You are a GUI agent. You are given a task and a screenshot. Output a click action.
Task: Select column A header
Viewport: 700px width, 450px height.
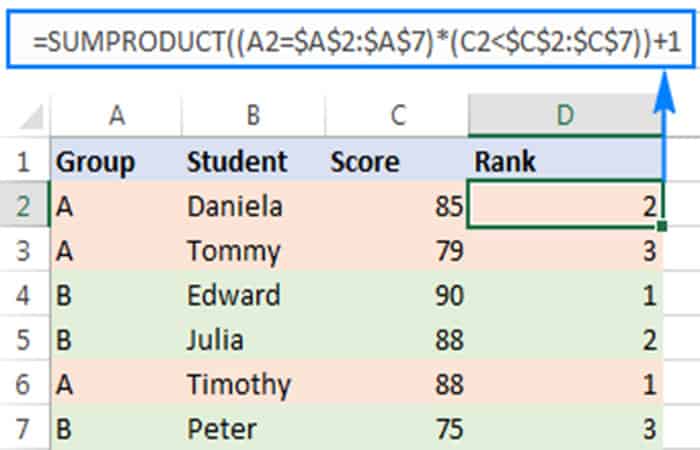pyautogui.click(x=117, y=115)
